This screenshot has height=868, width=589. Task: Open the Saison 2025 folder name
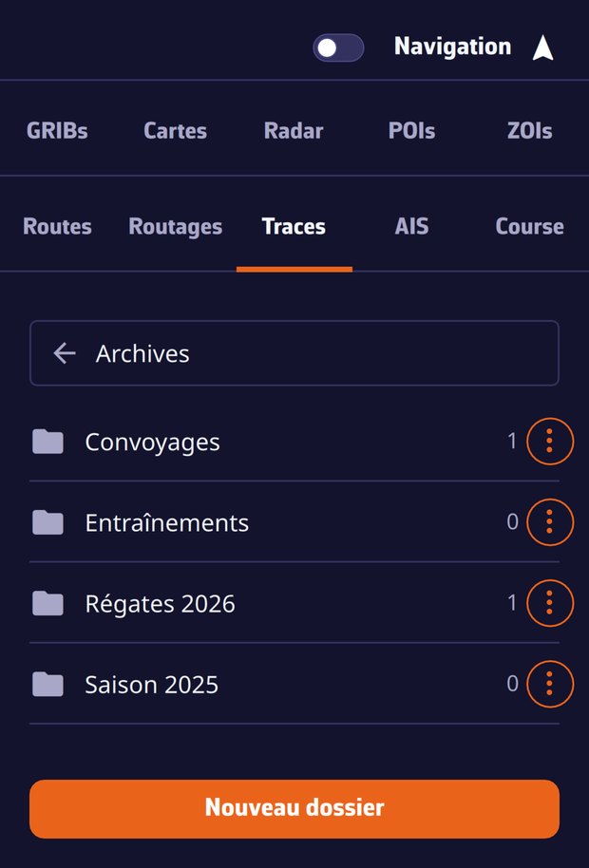coord(151,685)
